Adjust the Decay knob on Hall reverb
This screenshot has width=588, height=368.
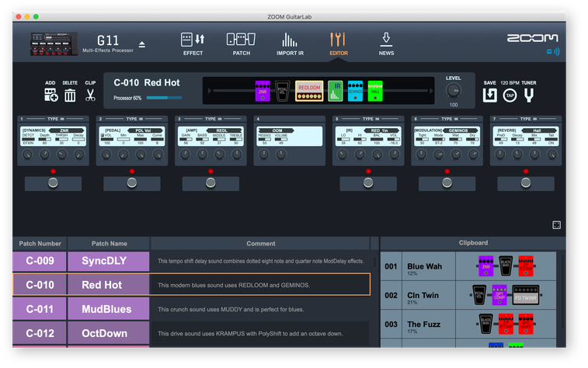tap(517, 154)
